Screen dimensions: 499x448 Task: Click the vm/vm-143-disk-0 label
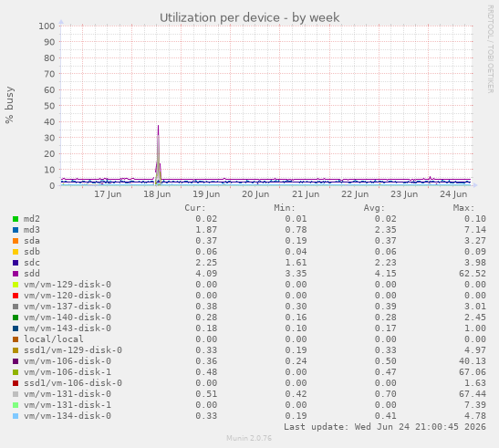pyautogui.click(x=68, y=328)
